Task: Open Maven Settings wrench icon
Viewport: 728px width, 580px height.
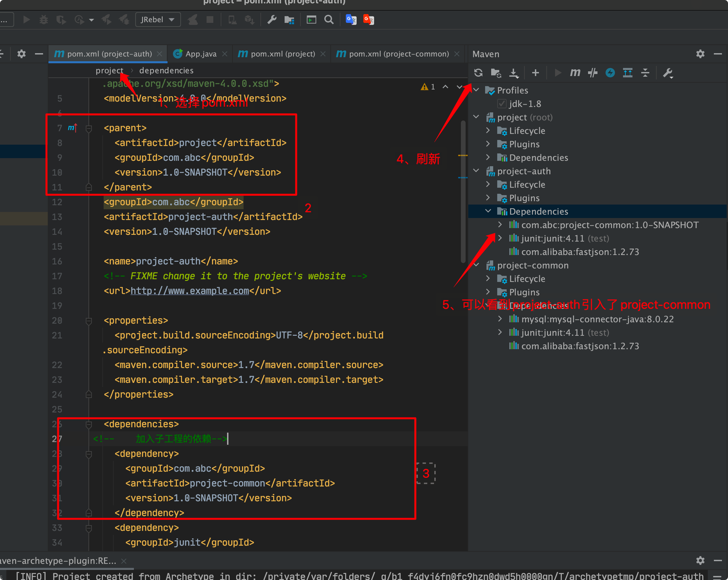Action: click(667, 73)
